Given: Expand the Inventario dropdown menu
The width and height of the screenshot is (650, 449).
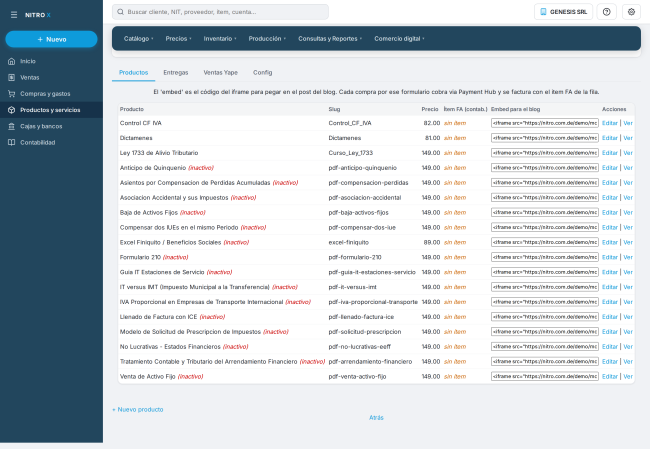Looking at the screenshot, I should (220, 39).
